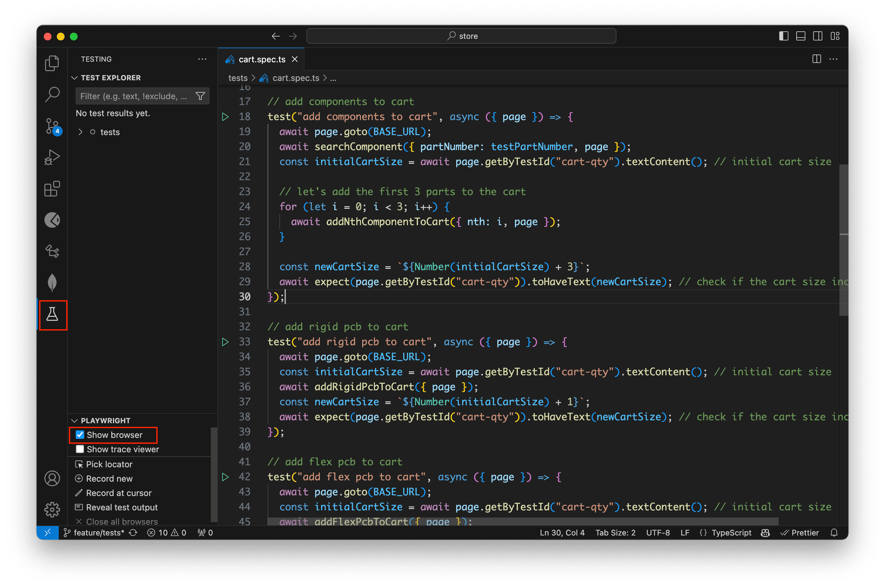Run the "add components to cart" test
The height and width of the screenshot is (588, 885).
tap(225, 116)
